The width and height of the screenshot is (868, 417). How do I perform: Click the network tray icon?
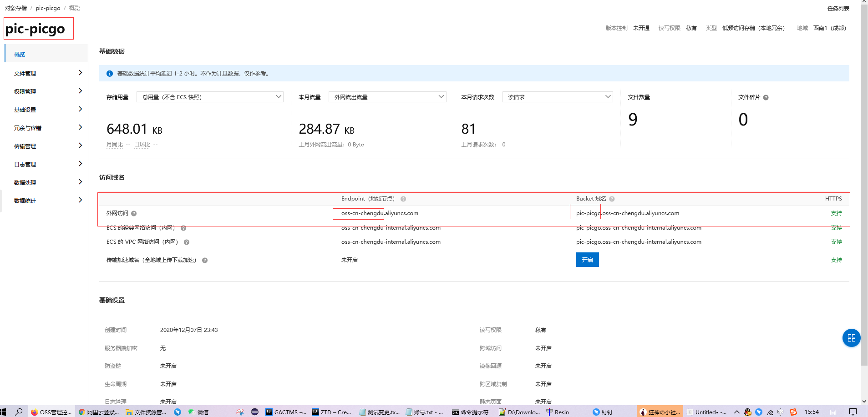click(770, 412)
